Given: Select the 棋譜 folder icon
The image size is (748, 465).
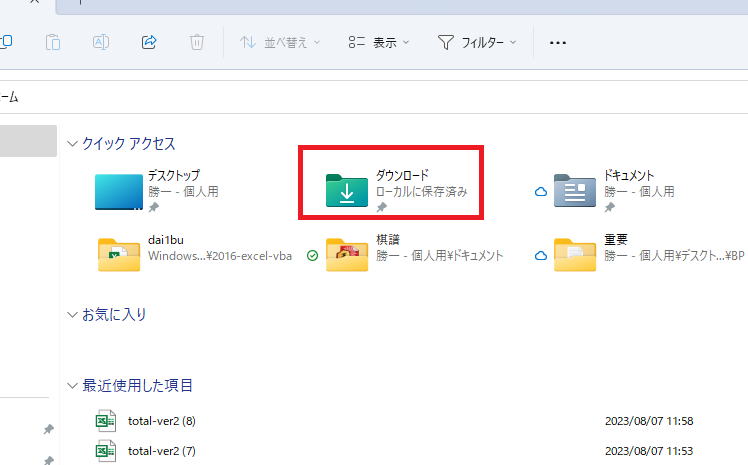Looking at the screenshot, I should click(x=347, y=255).
